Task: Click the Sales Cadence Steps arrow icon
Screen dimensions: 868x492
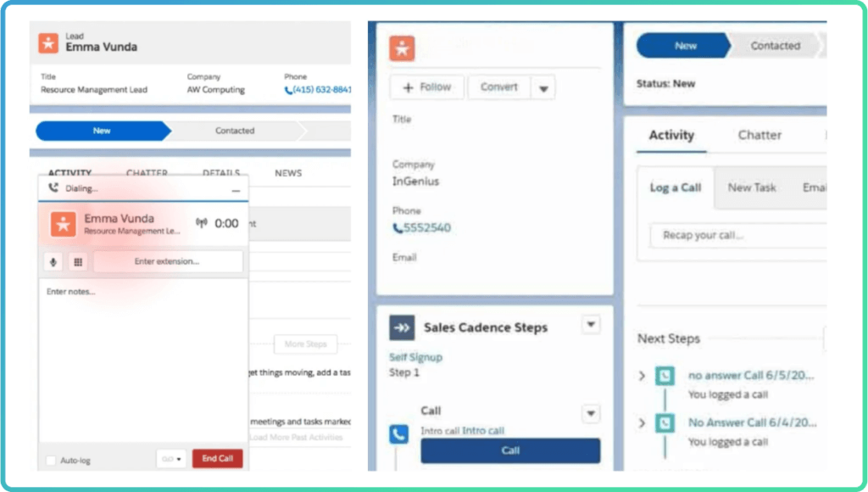Action: pyautogui.click(x=402, y=327)
